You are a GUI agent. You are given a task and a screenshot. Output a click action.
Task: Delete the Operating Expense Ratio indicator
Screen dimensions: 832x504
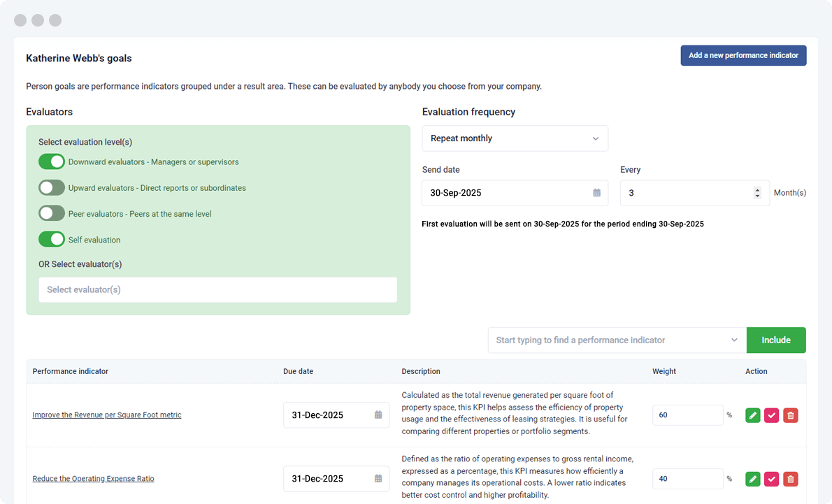(790, 479)
